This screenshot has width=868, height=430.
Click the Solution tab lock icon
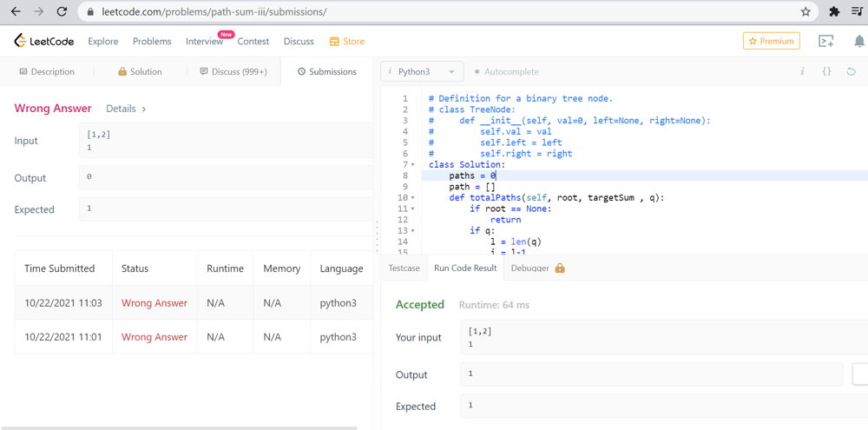click(122, 71)
